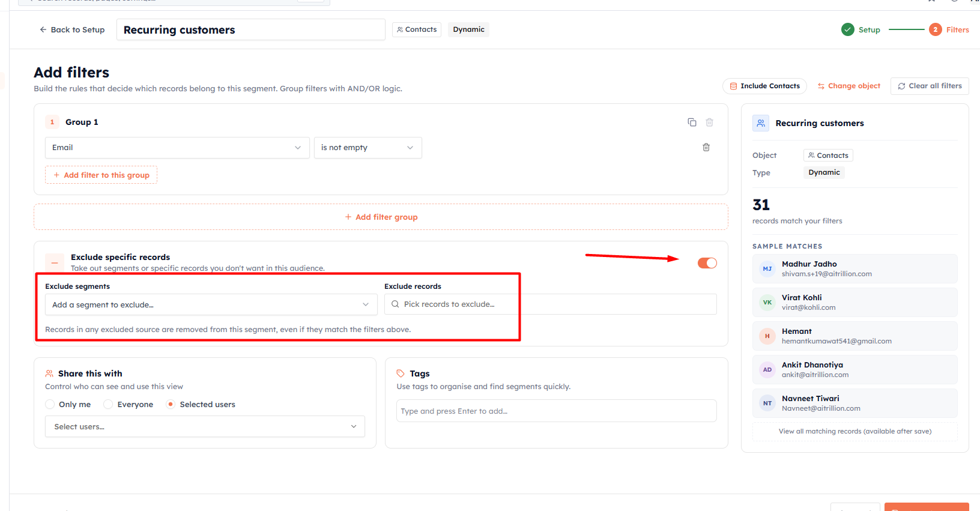Click ankit@aitrillion.com email text
Screen dimensions: 980x511
tap(815, 375)
